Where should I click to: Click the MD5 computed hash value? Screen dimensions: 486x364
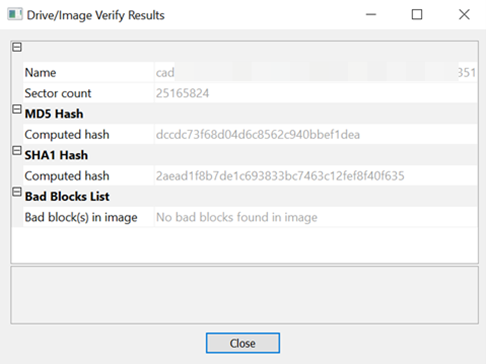tap(258, 135)
